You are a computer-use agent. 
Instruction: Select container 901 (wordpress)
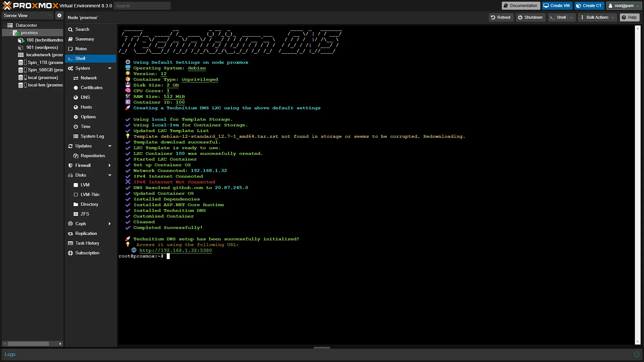click(38, 48)
